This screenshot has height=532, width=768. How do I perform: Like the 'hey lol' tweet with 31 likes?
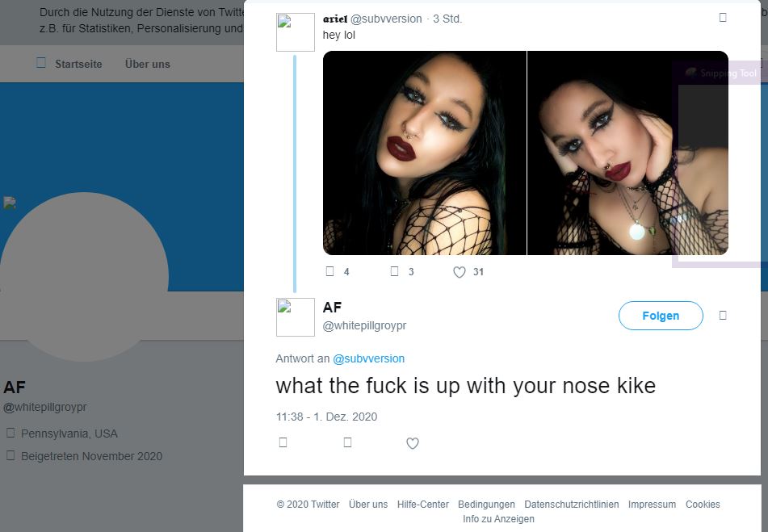click(x=459, y=272)
